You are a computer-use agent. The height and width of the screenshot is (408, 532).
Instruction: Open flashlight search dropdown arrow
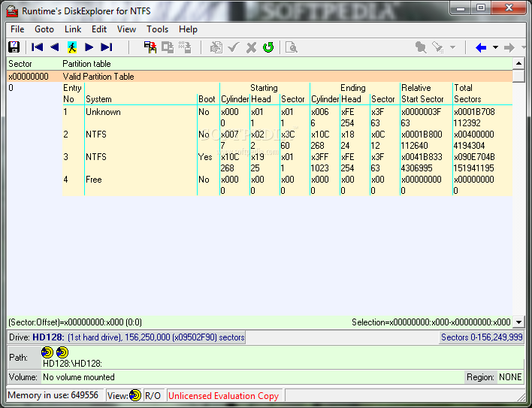point(452,47)
